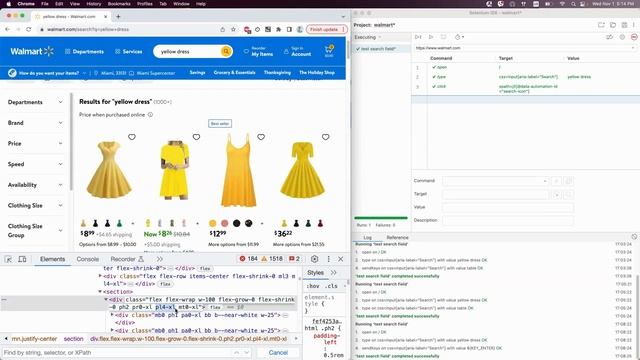Viewport: 640px width, 360px height.
Task: Open the Departments menu on Walmart
Action: pyautogui.click(x=84, y=51)
